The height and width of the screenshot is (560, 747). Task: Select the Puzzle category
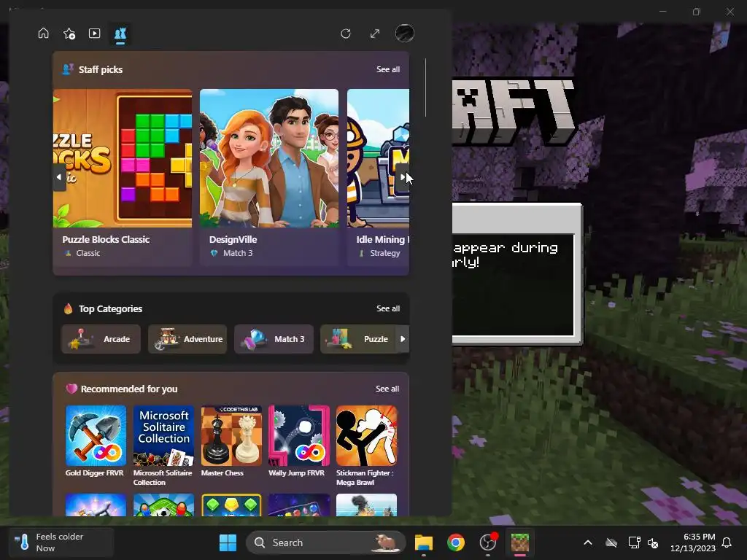click(x=360, y=339)
